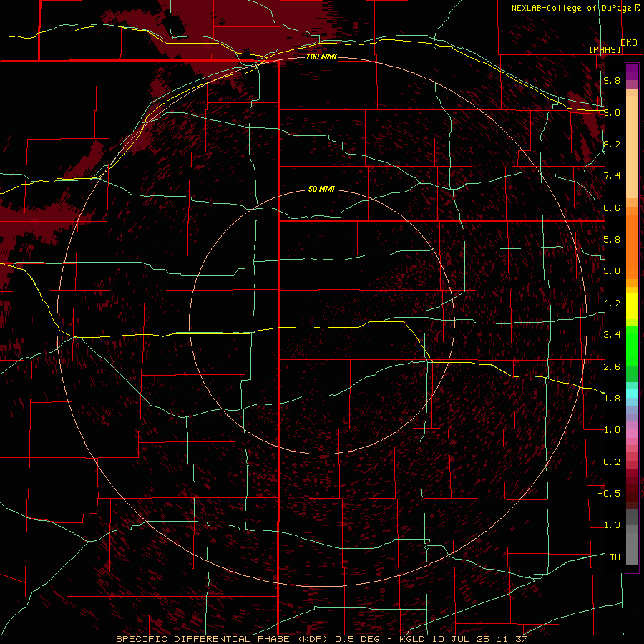The image size is (644, 644).
Task: Select the -0.5 value on the scale
Action: (609, 494)
